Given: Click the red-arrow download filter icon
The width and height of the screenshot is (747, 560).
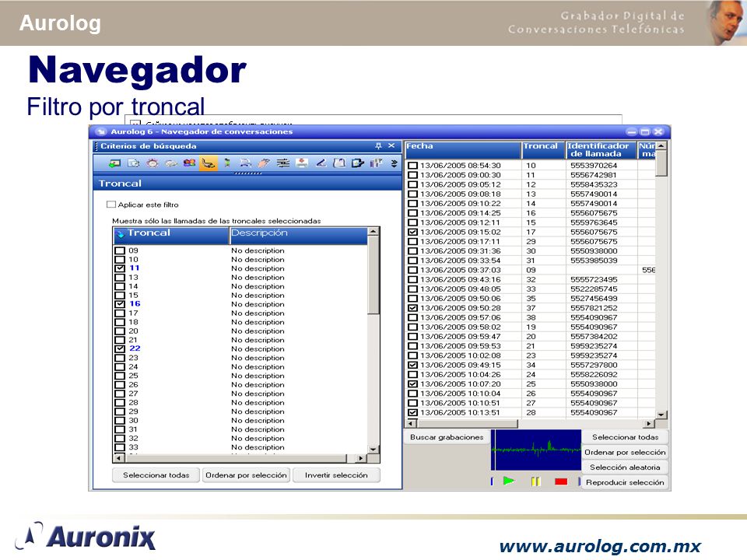Looking at the screenshot, I should coord(302,163).
